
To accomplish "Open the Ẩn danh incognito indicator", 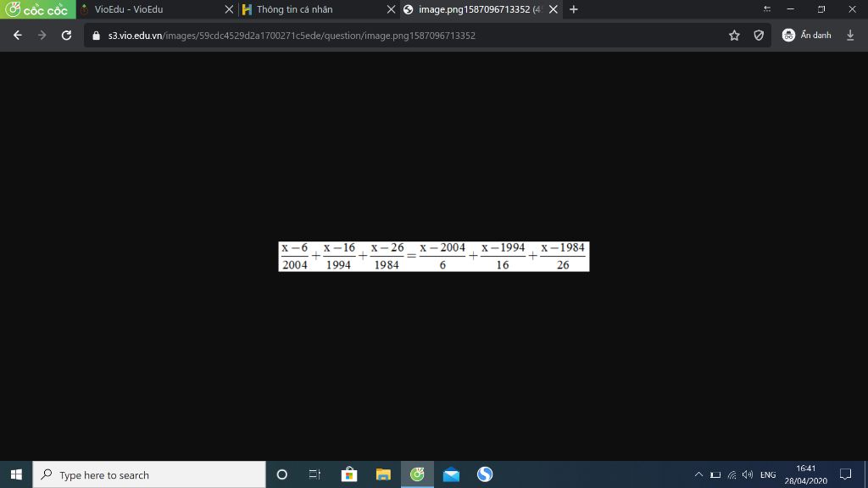I will (807, 36).
